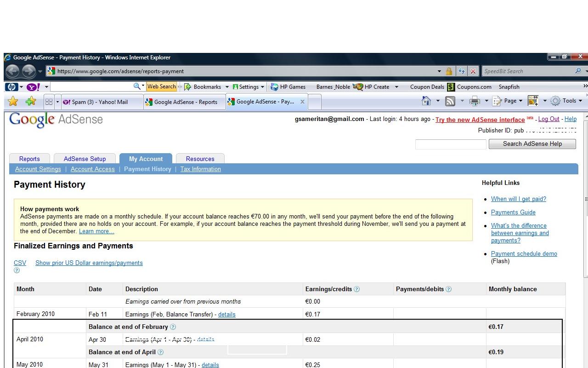
Task: Expand the address bar history dropdown arrow
Action: point(439,71)
